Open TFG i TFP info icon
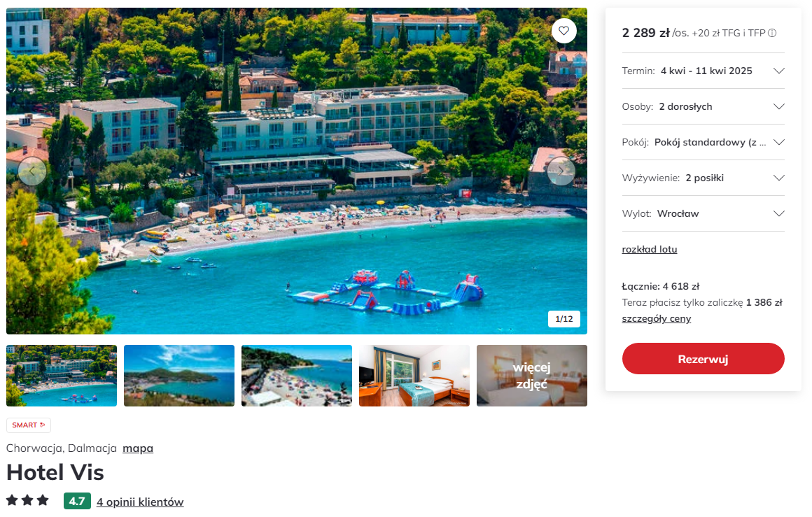The image size is (812, 517). 772,33
